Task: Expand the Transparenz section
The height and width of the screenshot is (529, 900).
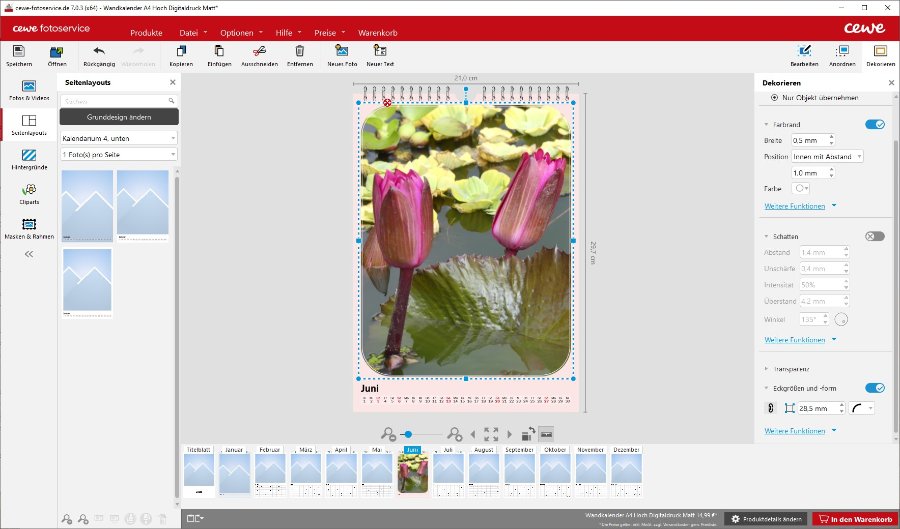Action: point(766,369)
